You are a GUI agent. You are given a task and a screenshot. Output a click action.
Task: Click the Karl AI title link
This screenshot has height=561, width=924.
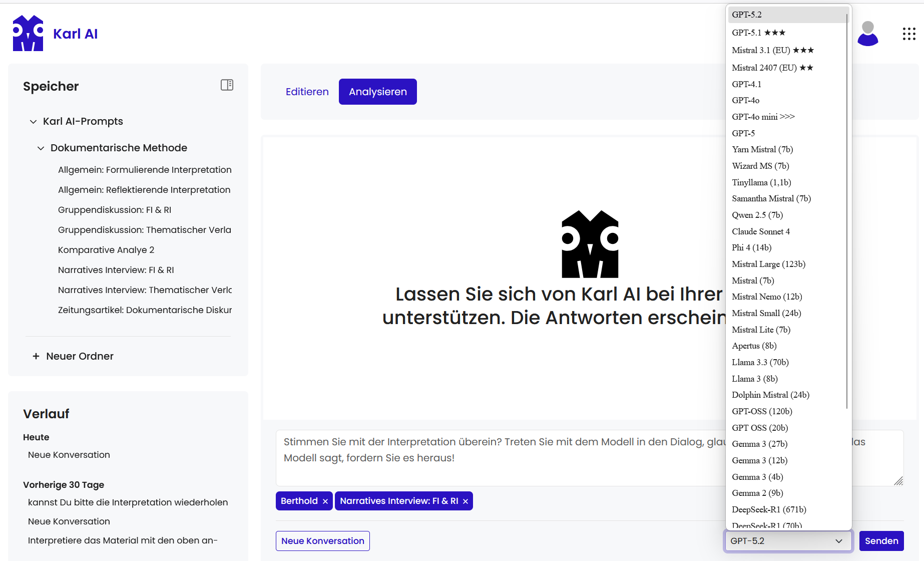point(76,34)
